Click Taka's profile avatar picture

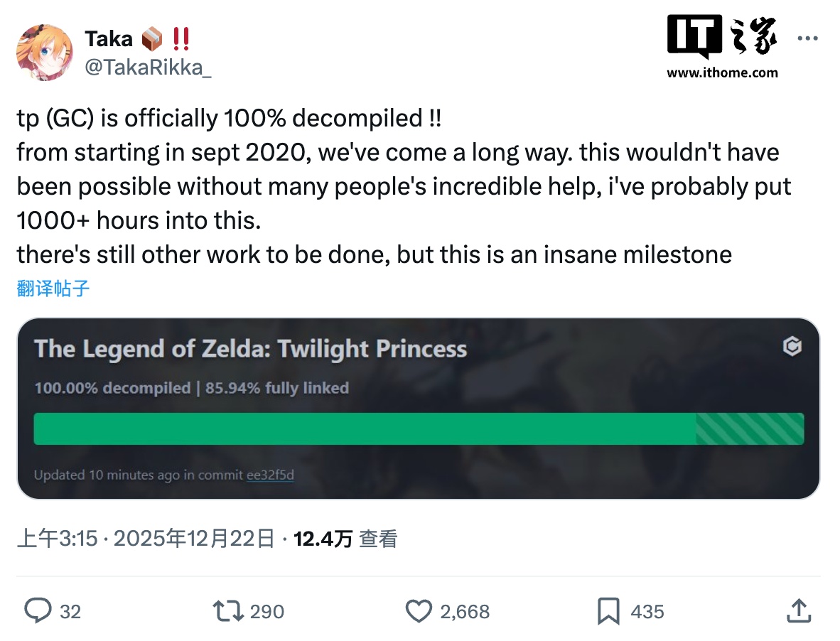tap(44, 52)
